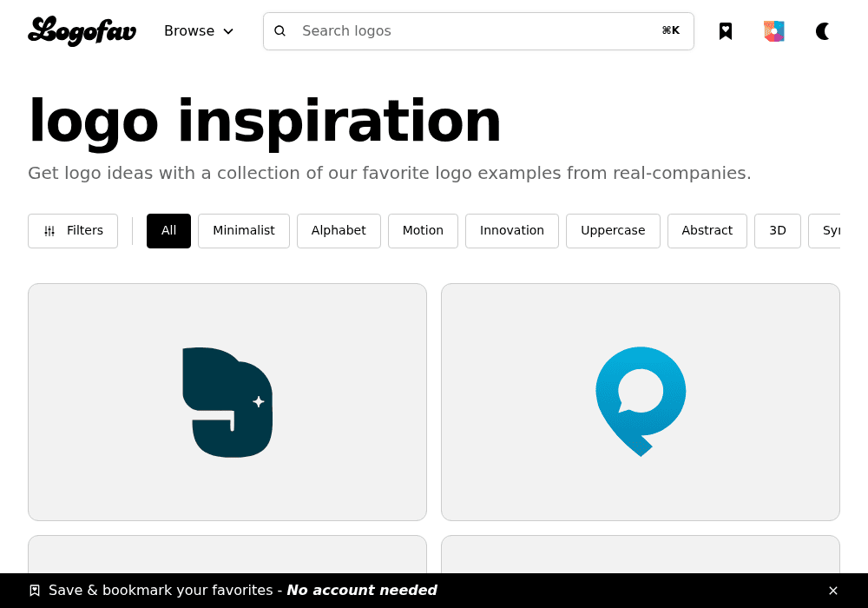The image size is (868, 608).
Task: Click the magnifier search icon
Action: (280, 31)
